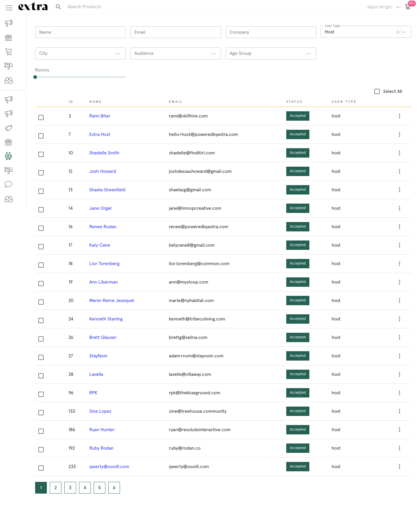Image resolution: width=420 pixels, height=517 pixels.
Task: Click the search magnifier icon
Action: coord(59,7)
